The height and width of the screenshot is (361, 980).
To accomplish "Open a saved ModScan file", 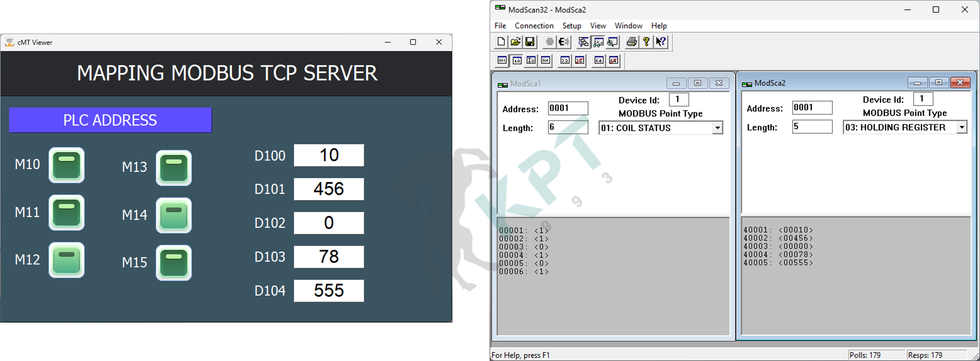I will tap(516, 42).
